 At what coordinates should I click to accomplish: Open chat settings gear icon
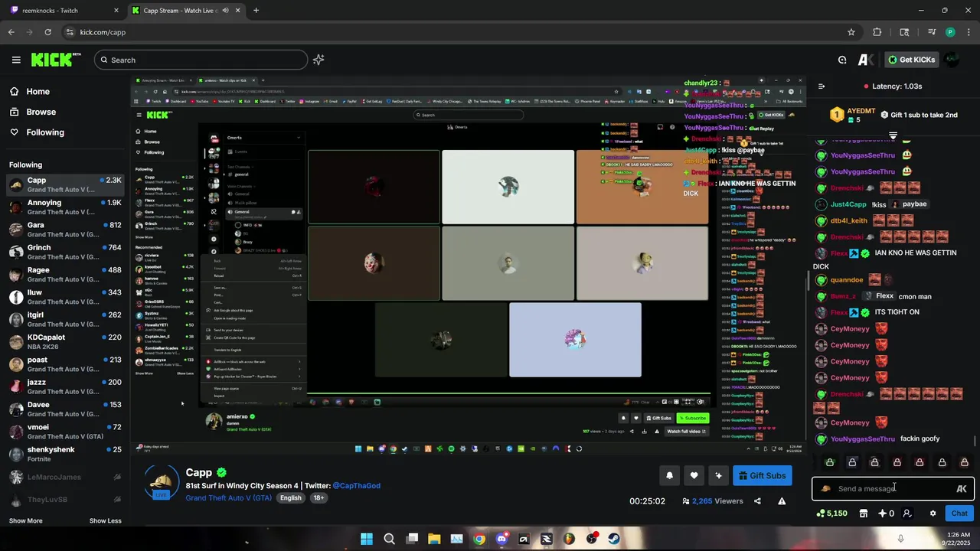pyautogui.click(x=933, y=514)
